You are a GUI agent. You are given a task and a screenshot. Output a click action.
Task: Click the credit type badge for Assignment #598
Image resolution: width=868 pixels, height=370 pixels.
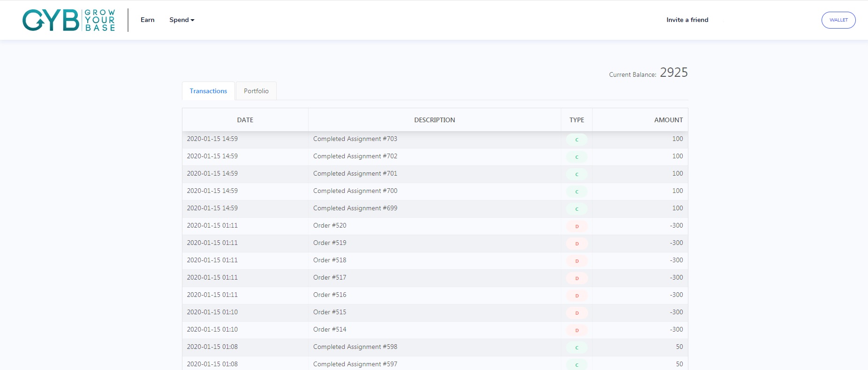577,348
